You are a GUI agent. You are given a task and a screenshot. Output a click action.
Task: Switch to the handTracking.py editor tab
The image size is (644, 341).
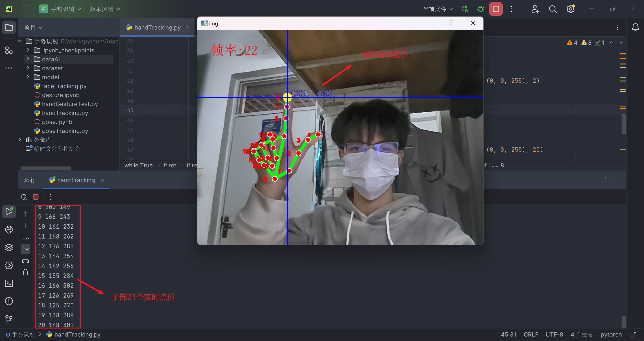tap(157, 27)
